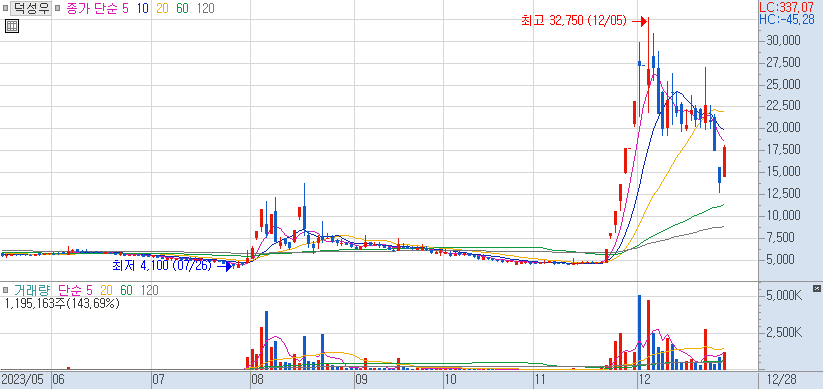Click the 11 month label on date axis

(541, 379)
